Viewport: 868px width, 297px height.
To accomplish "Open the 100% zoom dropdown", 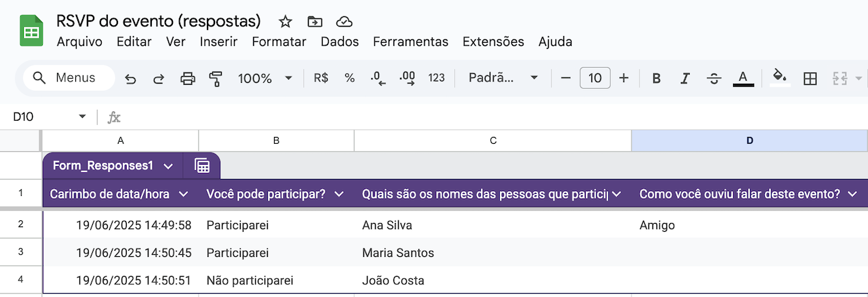I will [x=265, y=79].
